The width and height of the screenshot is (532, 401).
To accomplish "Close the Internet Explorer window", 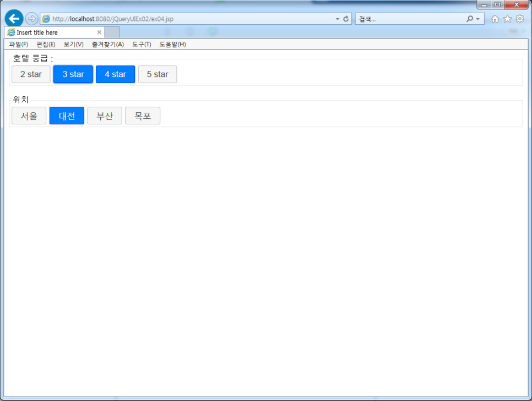I will (x=517, y=5).
